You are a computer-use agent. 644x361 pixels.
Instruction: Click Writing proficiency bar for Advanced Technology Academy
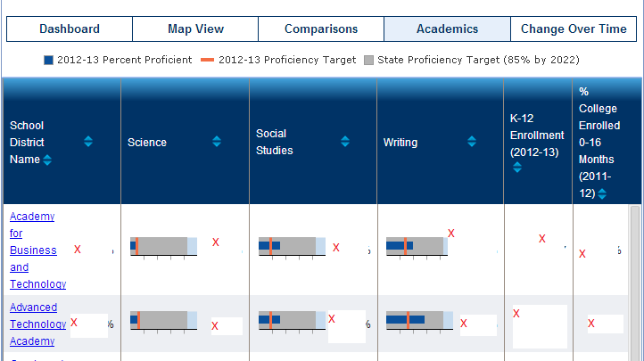[x=419, y=319]
